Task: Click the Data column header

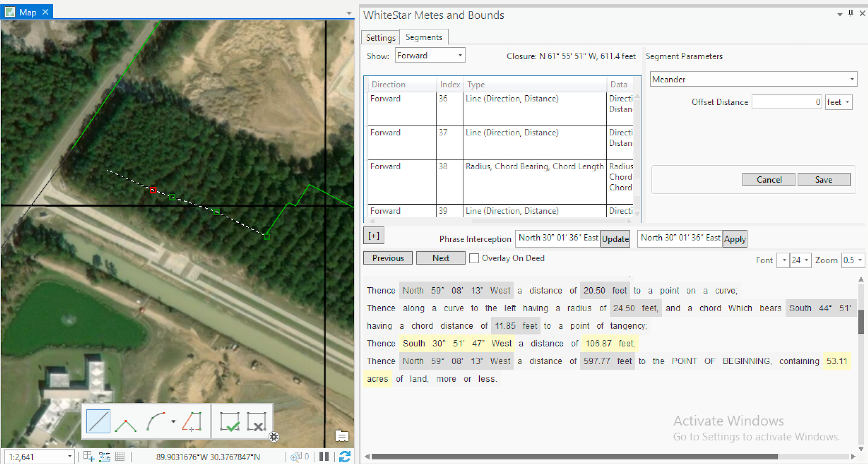Action: (x=620, y=84)
